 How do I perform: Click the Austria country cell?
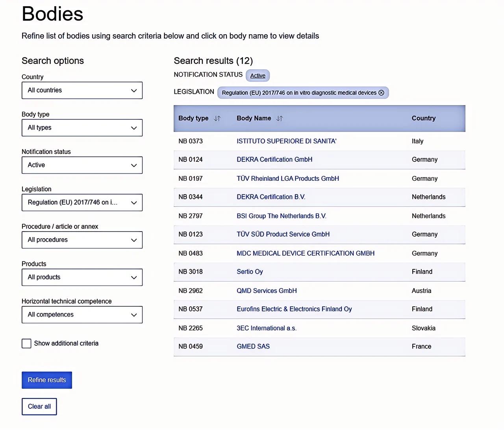pyautogui.click(x=422, y=291)
